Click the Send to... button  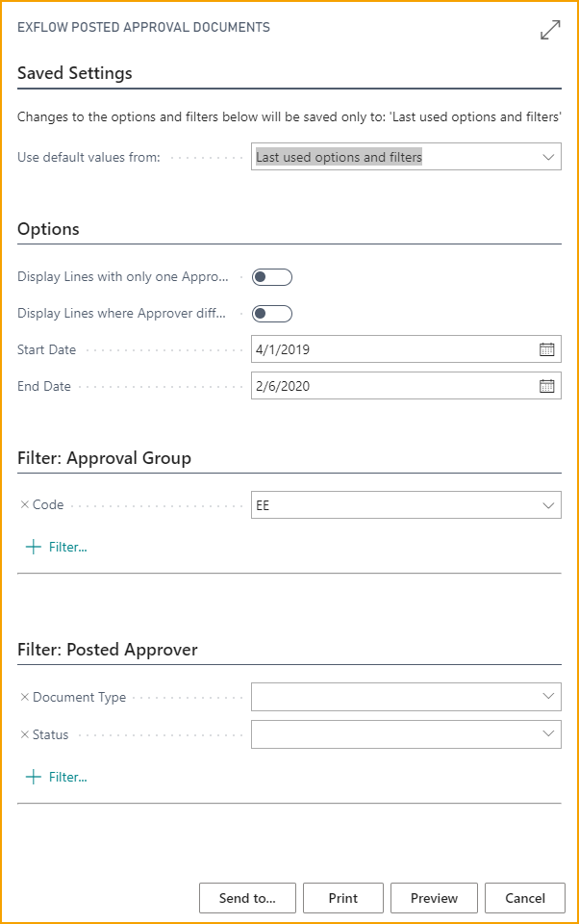pyautogui.click(x=247, y=898)
